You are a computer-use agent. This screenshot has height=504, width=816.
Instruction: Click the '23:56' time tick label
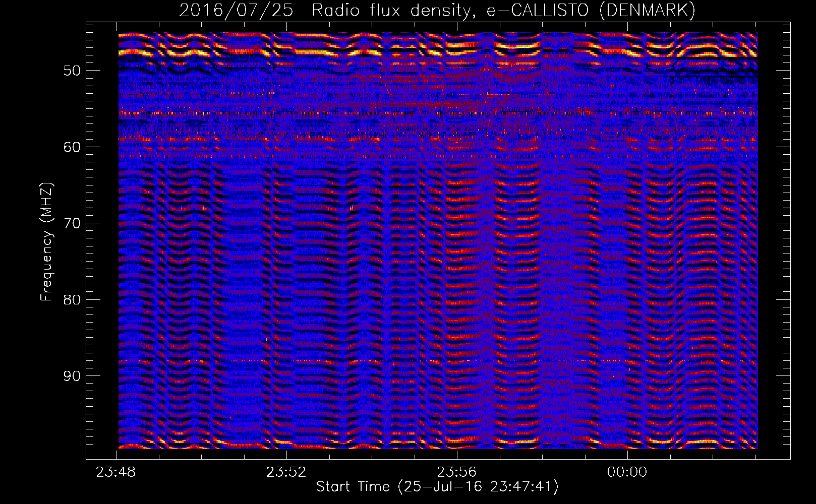click(457, 472)
